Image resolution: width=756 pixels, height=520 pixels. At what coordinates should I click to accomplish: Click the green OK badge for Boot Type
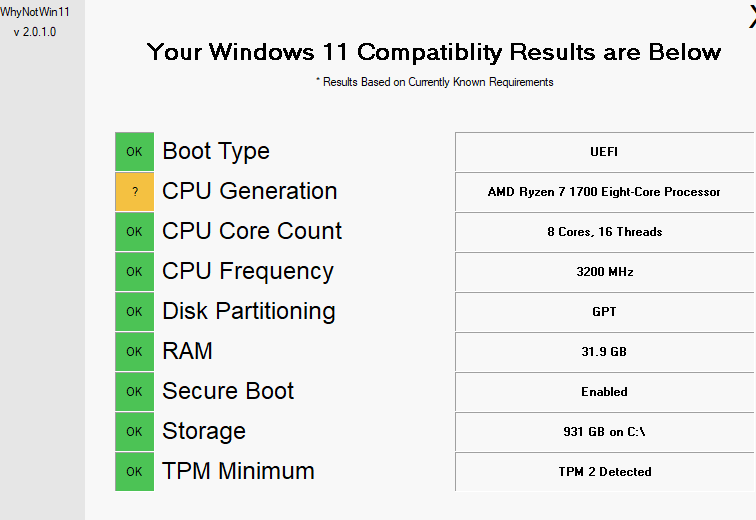(134, 152)
